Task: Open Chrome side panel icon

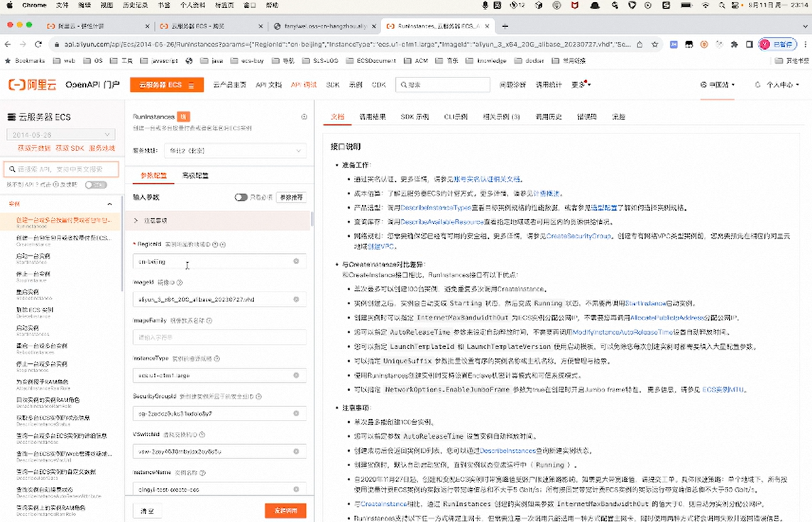Action: coord(749,45)
